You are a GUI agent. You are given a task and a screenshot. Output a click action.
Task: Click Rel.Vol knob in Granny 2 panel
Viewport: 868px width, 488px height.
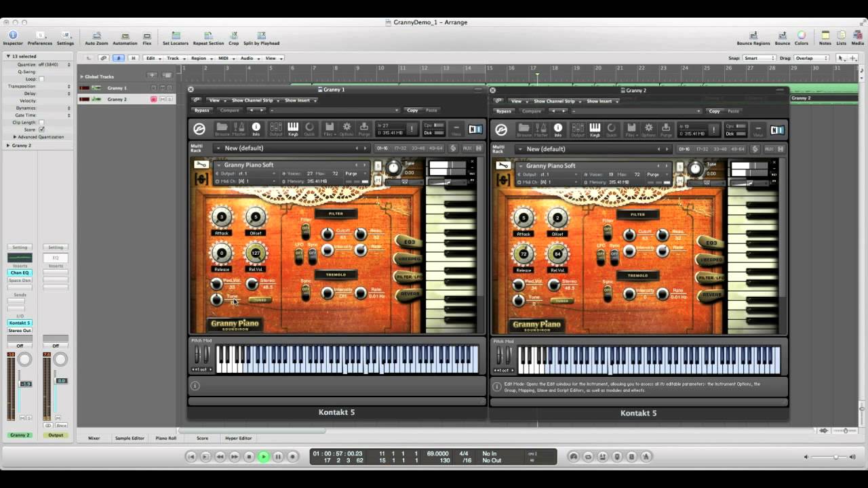pyautogui.click(x=557, y=254)
